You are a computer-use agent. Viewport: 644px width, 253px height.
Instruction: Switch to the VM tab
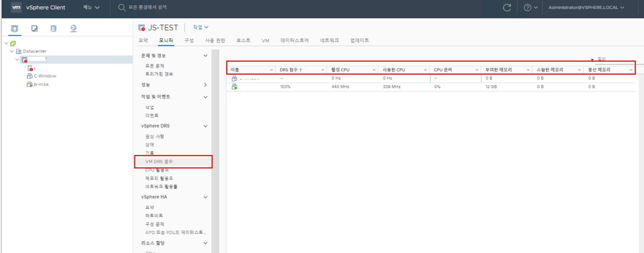pyautogui.click(x=265, y=40)
